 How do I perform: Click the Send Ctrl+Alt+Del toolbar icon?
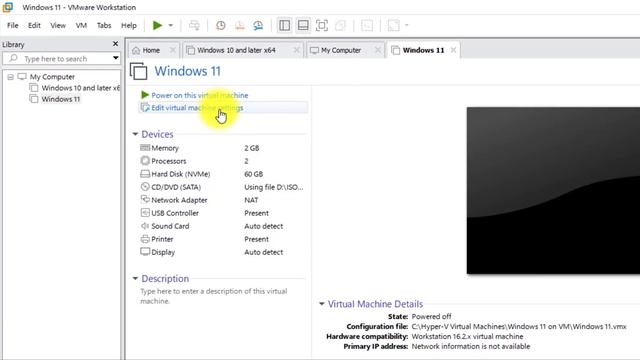click(x=194, y=25)
